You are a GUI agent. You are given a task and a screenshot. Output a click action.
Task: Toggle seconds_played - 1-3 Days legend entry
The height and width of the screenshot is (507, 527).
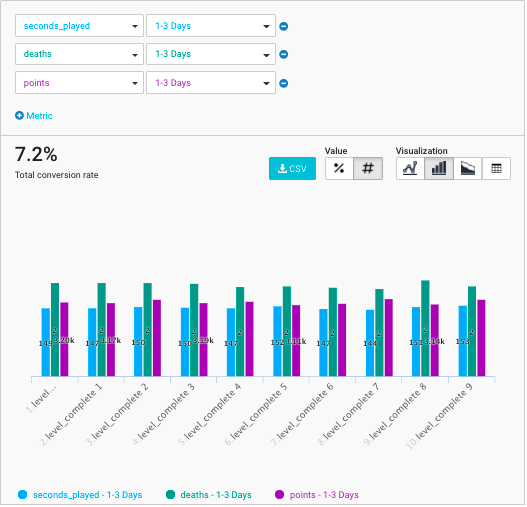pos(80,496)
